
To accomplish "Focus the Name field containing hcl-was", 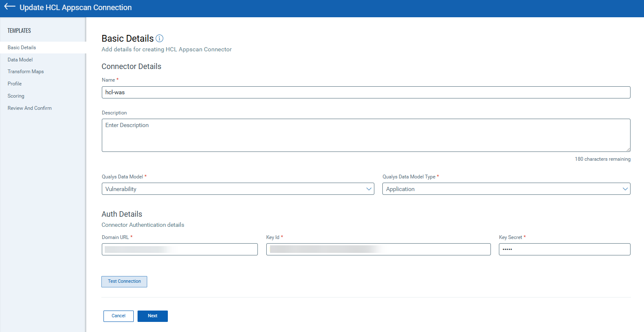I will [x=366, y=93].
